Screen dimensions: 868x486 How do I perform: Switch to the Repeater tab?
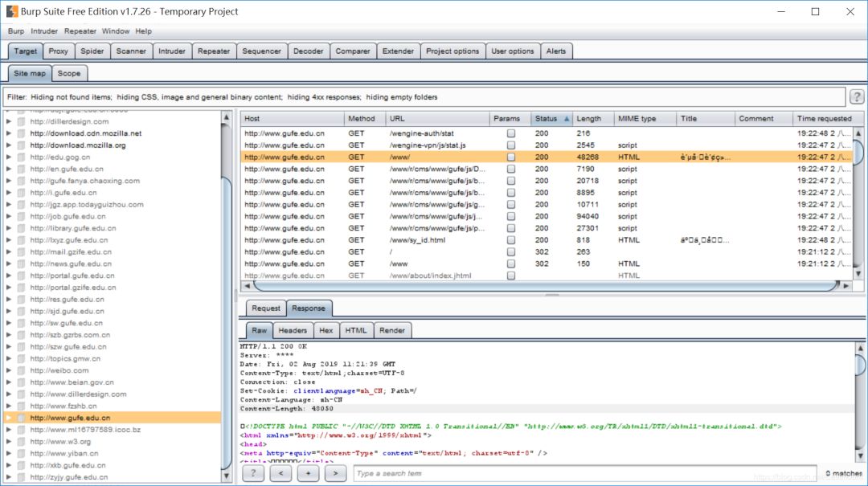click(x=213, y=51)
